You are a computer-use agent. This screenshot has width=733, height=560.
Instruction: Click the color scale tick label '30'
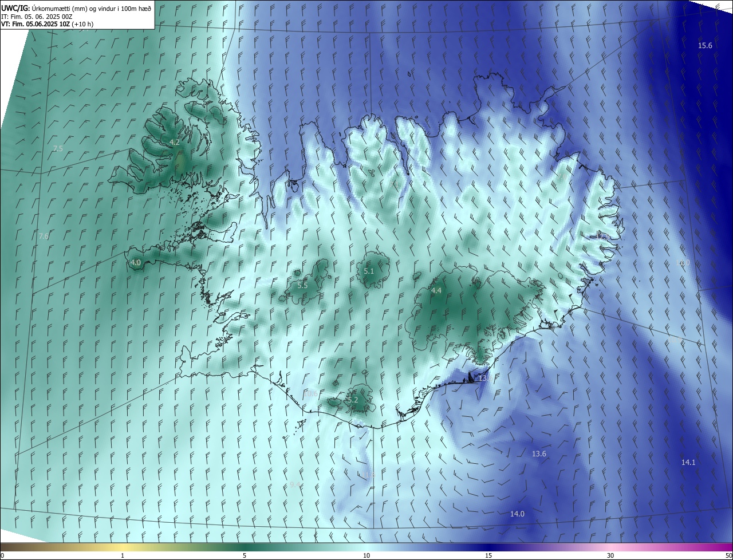tap(610, 556)
